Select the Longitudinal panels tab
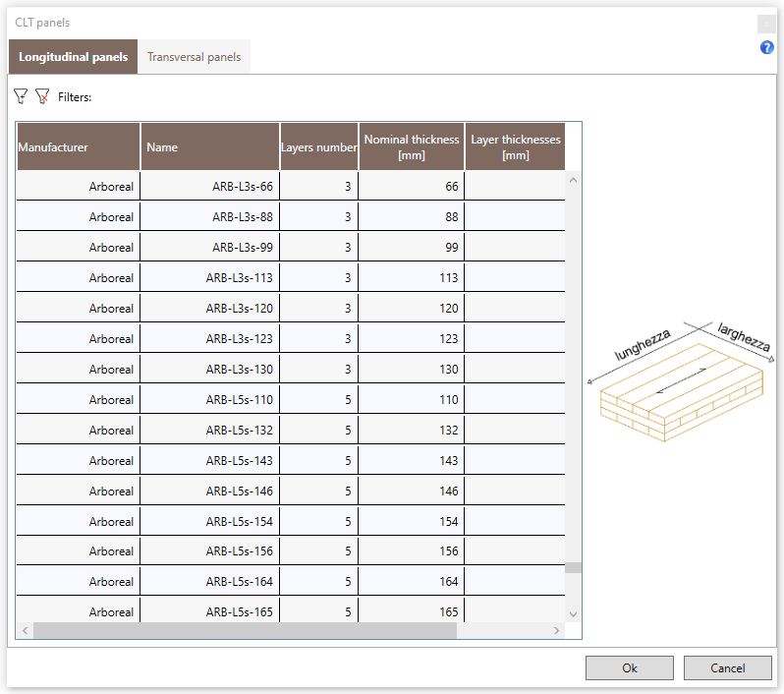The image size is (784, 694). point(73,57)
